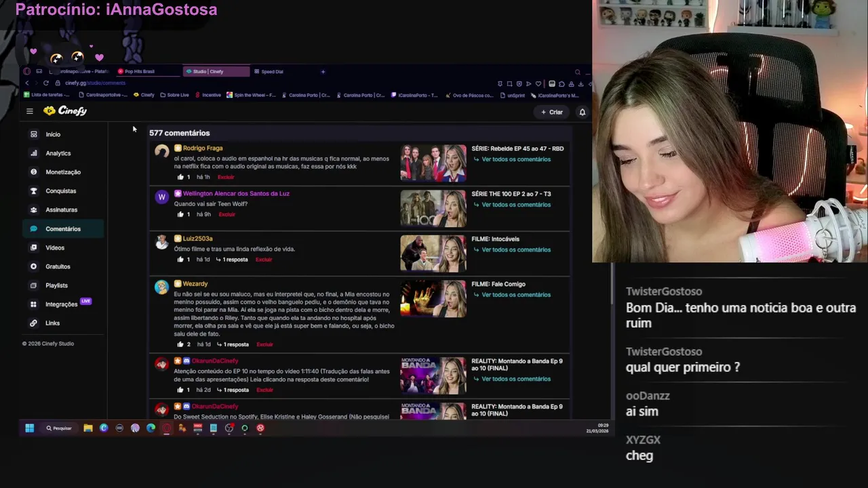Delete Rodrigo Fraga's comment via Excluir

pyautogui.click(x=226, y=177)
